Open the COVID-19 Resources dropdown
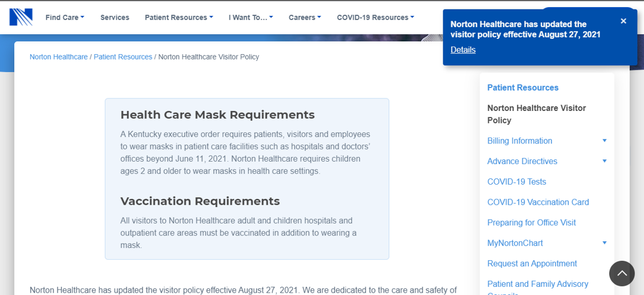The height and width of the screenshot is (295, 644). coord(375,17)
